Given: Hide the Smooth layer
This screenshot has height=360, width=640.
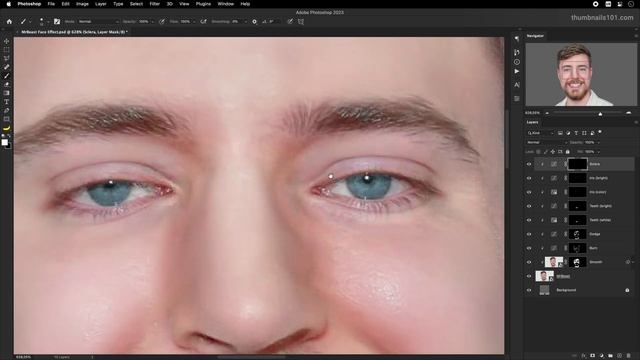Looking at the screenshot, I should [x=529, y=262].
